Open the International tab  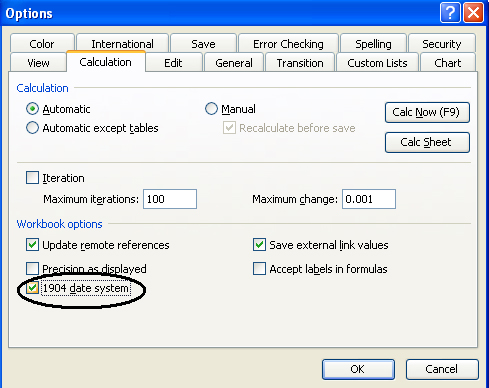tap(122, 44)
